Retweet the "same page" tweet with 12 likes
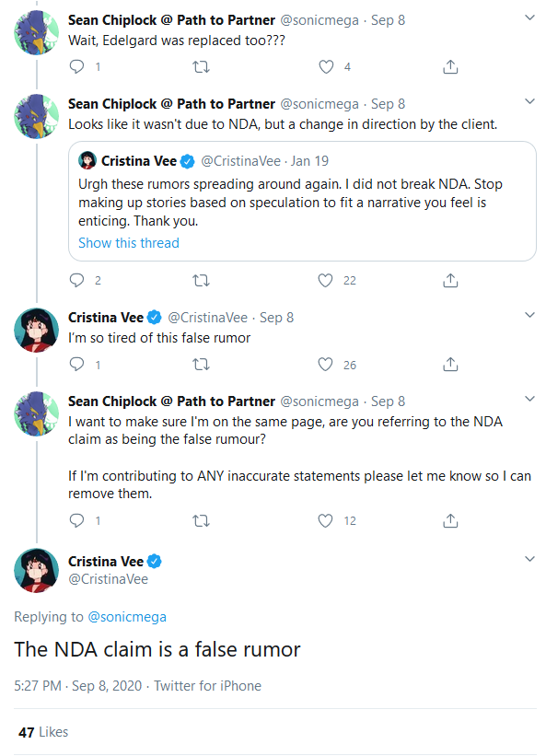This screenshot has width=546, height=756. 201,520
